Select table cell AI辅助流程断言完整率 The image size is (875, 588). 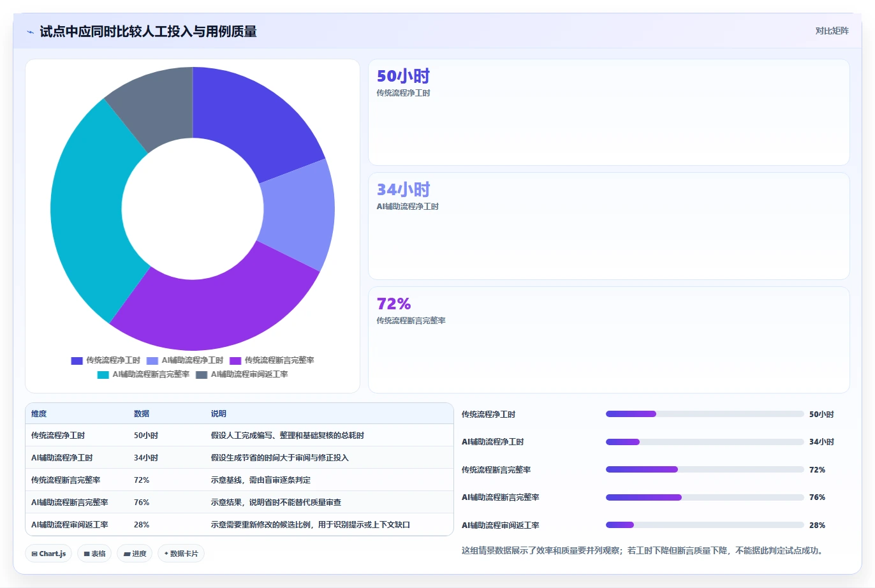70,503
